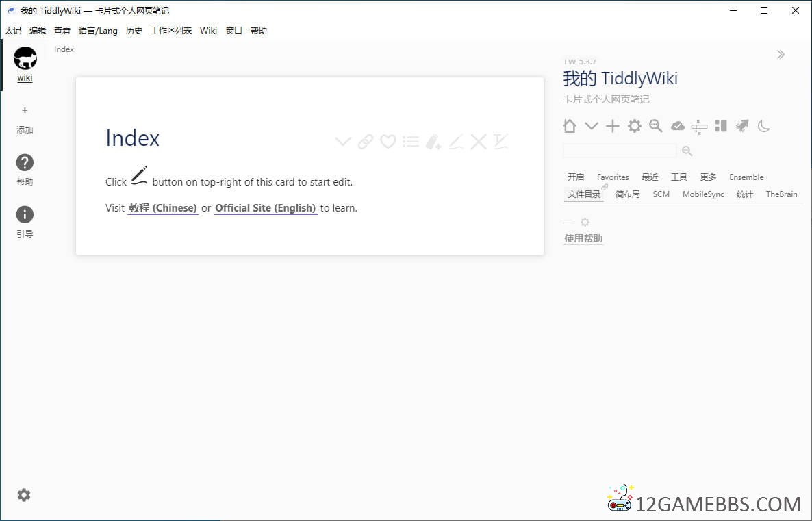
Task: Click new-tagged tiddler icon on Index card
Action: pos(433,142)
